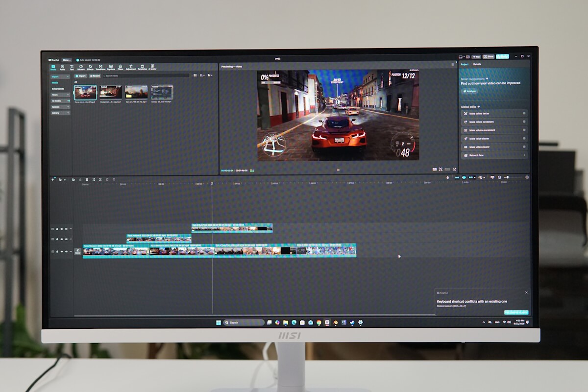The image size is (588, 392).
Task: Open the media sort dropdown
Action: [x=202, y=75]
